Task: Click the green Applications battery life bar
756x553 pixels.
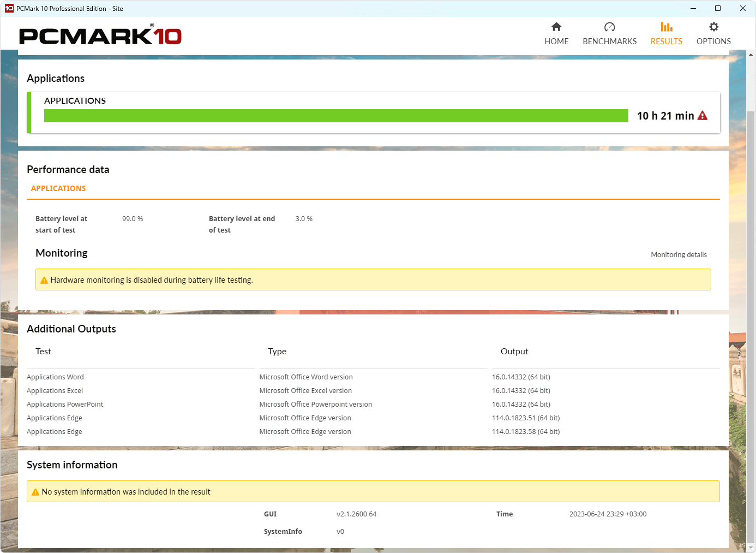Action: [336, 116]
